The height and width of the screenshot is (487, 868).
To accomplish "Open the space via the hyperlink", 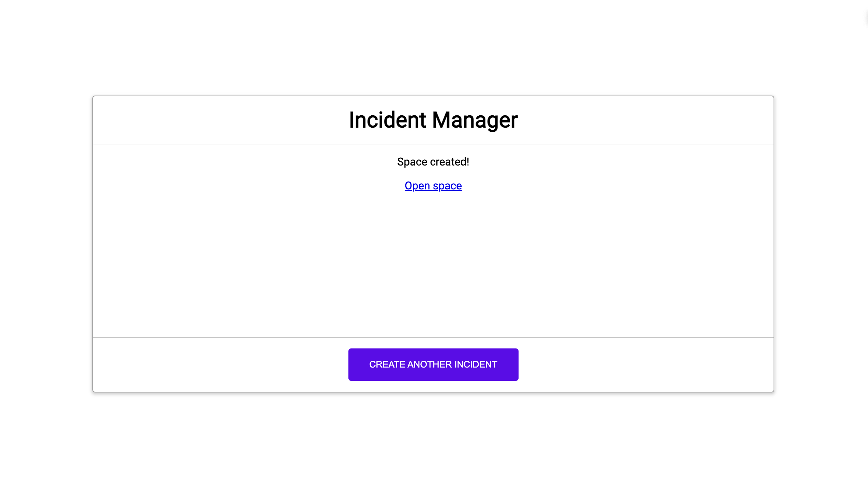I will point(433,185).
